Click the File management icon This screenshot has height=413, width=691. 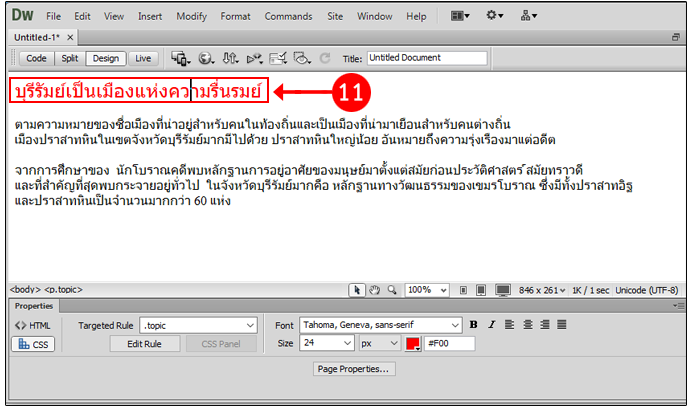(231, 58)
